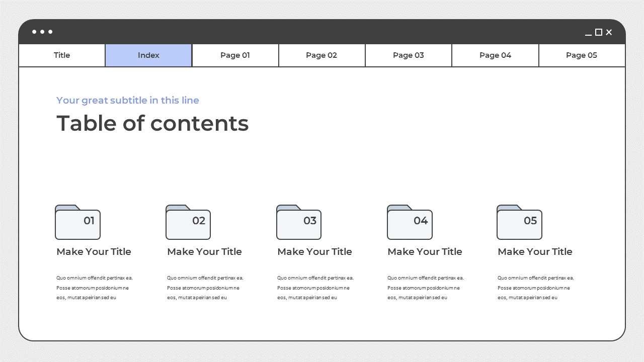Click the Table of contents heading
Viewport: 644px width, 362px height.
(152, 123)
